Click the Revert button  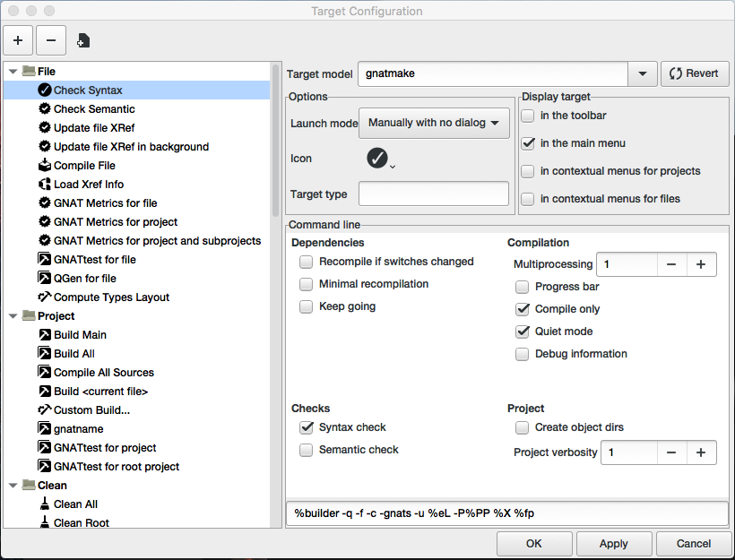pyautogui.click(x=694, y=73)
